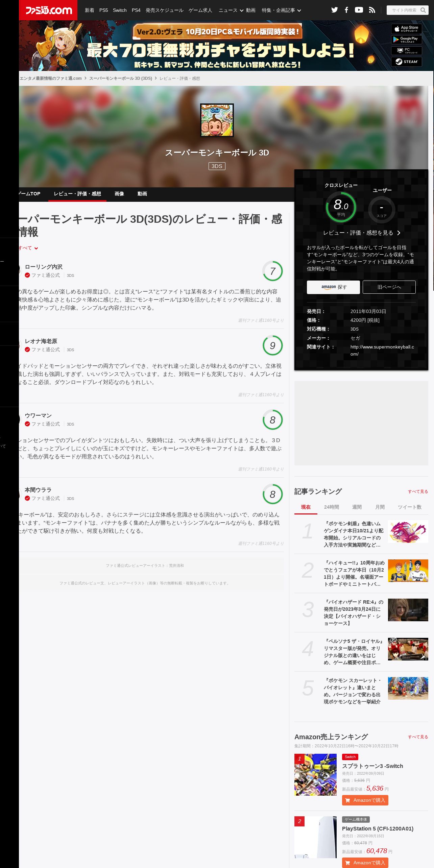The width and height of the screenshot is (434, 868).
Task: Click the 旧ページへ button
Action: pos(389,287)
